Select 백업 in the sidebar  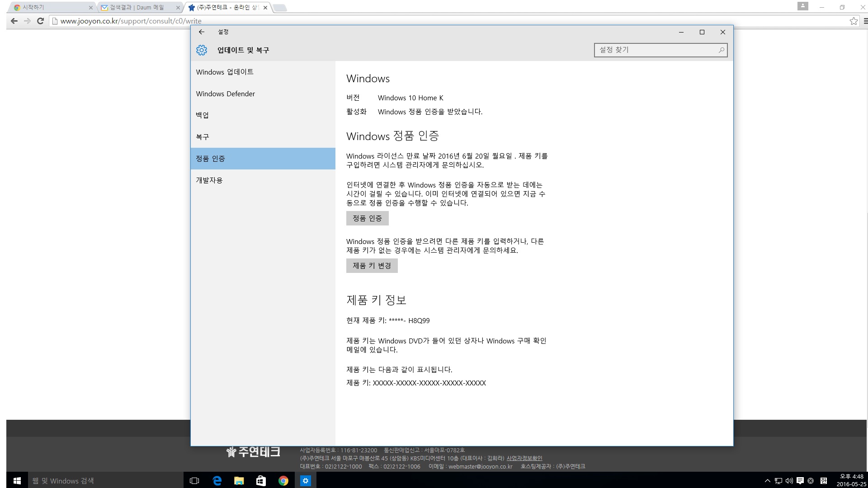click(263, 115)
